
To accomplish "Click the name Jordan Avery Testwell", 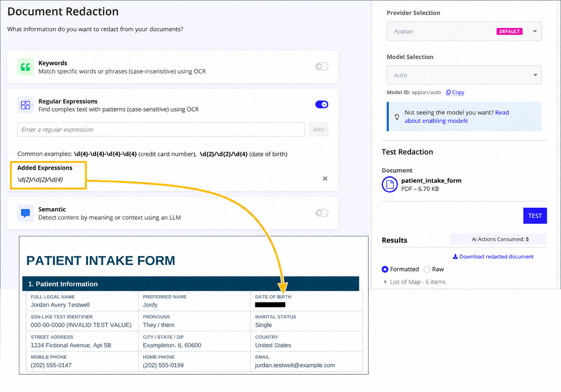I will (60, 305).
